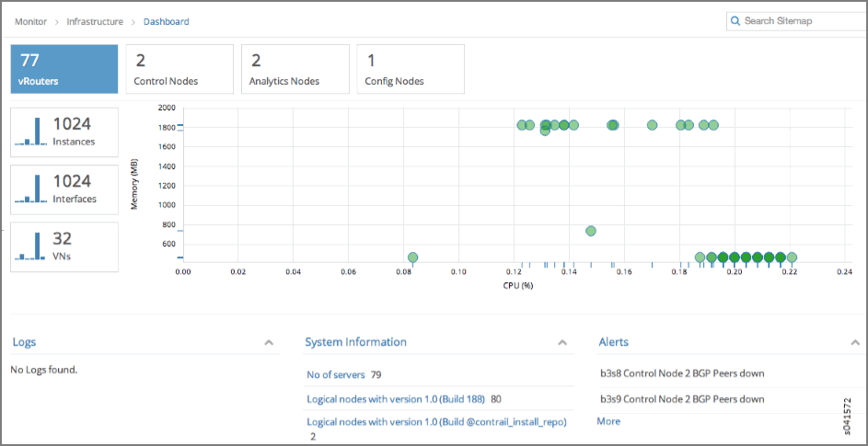Click the data point near 0.08 CPU
This screenshot has width=868, height=446.
tap(412, 257)
